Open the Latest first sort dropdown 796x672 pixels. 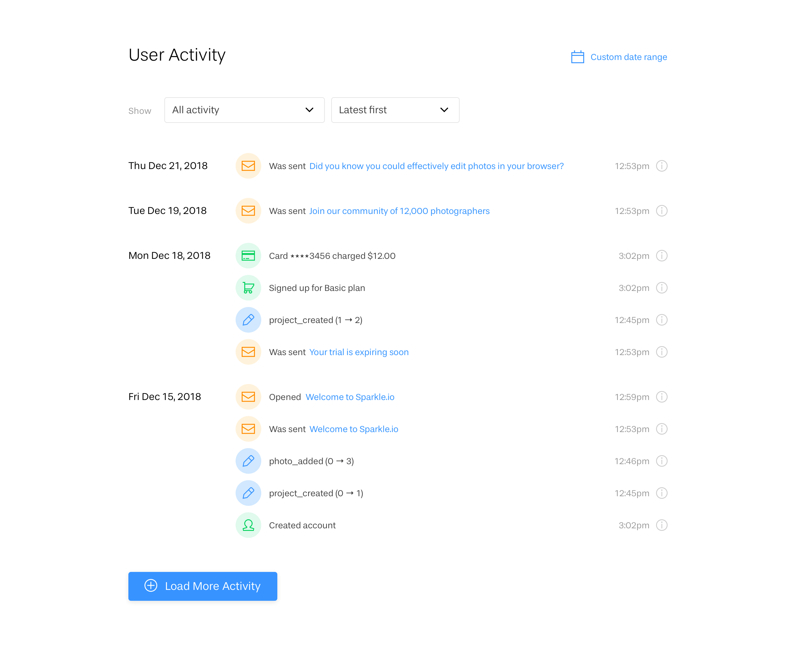(x=394, y=110)
